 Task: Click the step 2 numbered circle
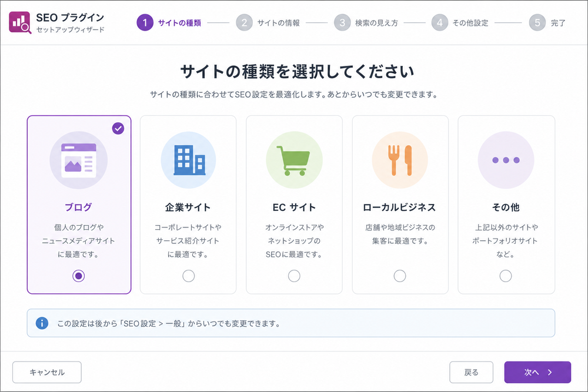click(x=244, y=22)
